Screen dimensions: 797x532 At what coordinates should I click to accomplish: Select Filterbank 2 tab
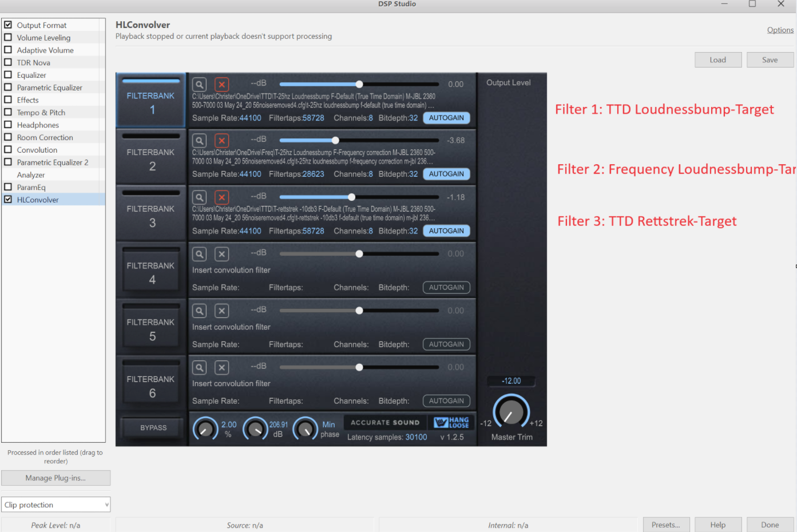coord(151,157)
